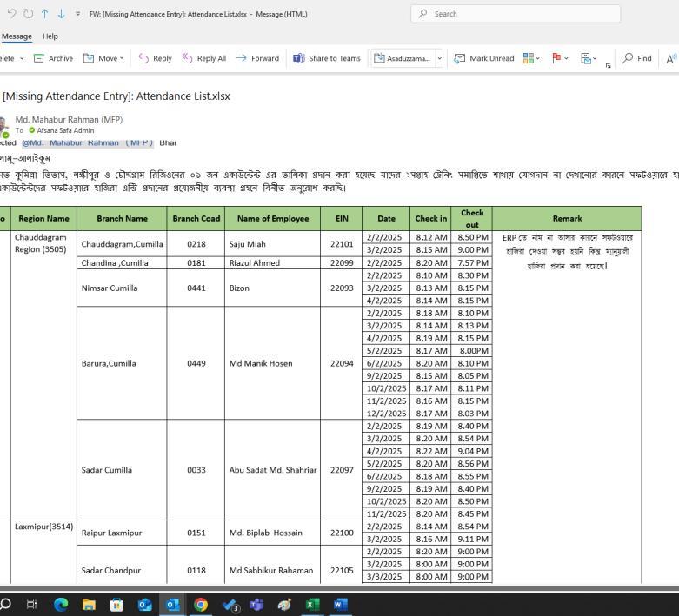Click into the Search box
The width and height of the screenshot is (679, 616).
pyautogui.click(x=516, y=14)
